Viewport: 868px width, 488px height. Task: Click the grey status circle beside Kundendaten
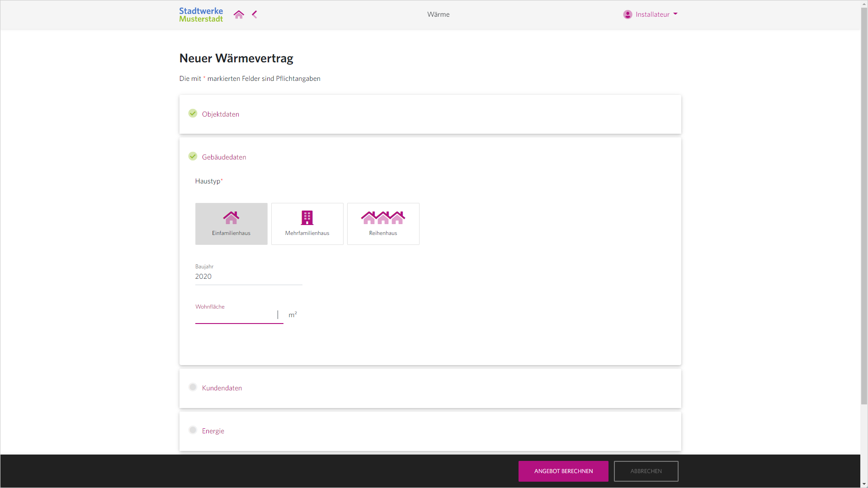point(193,387)
